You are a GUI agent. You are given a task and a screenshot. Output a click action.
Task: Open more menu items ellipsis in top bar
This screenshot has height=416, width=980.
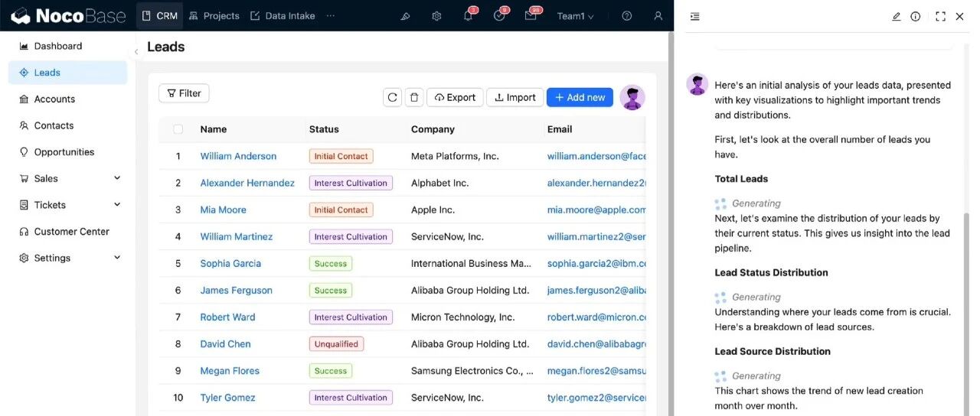click(x=331, y=16)
